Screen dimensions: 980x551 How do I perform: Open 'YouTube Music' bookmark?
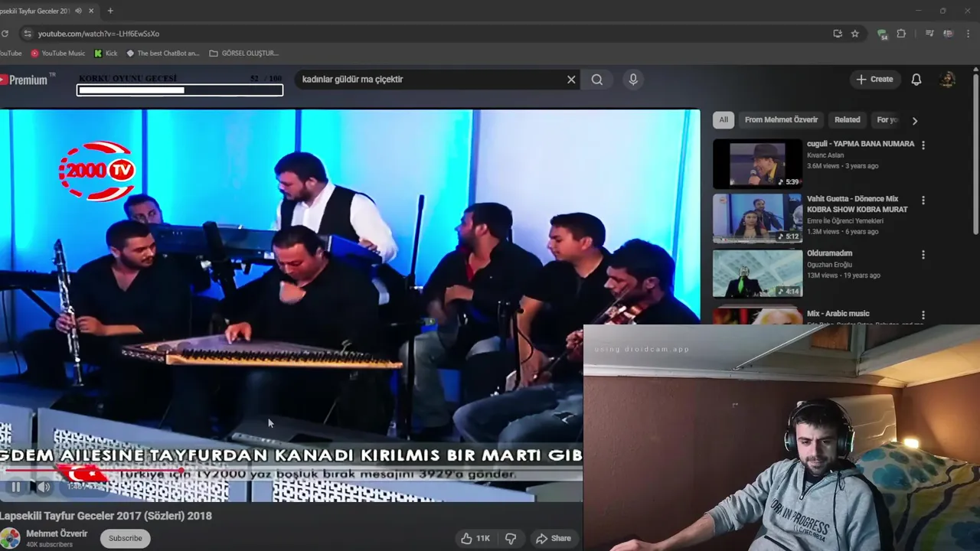pyautogui.click(x=58, y=54)
